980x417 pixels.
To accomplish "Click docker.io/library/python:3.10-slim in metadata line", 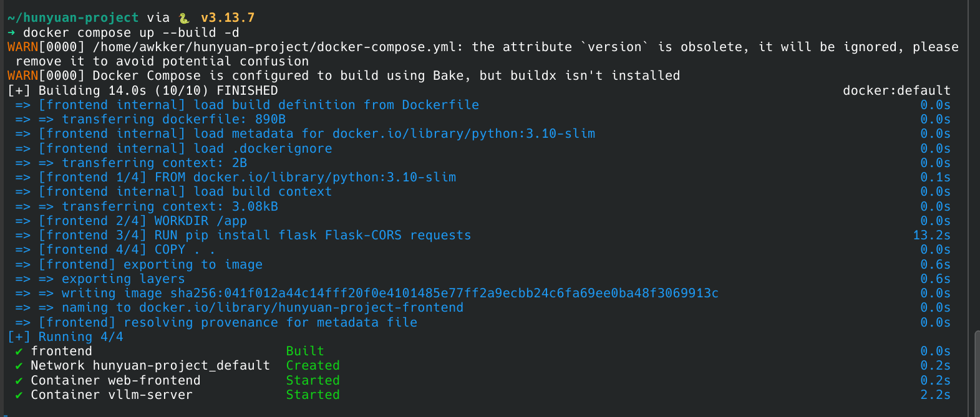I will [x=463, y=134].
